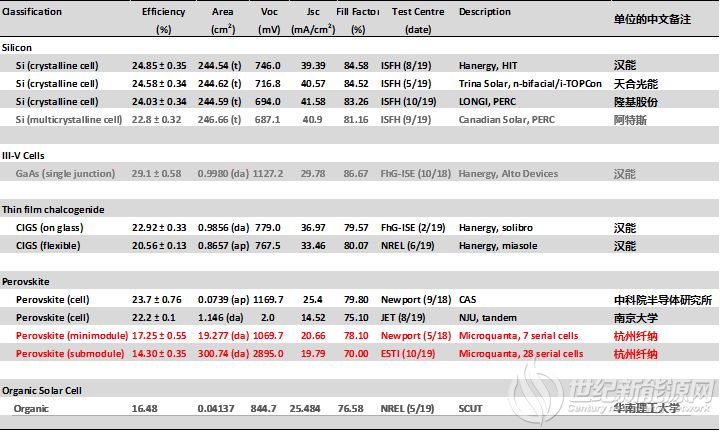Click the 'Classification' column header

(32, 12)
